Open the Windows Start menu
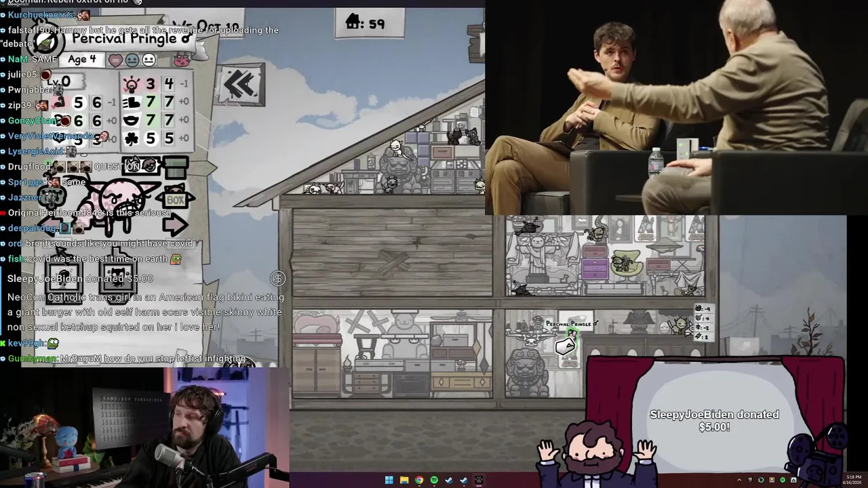The width and height of the screenshot is (868, 488). (389, 480)
